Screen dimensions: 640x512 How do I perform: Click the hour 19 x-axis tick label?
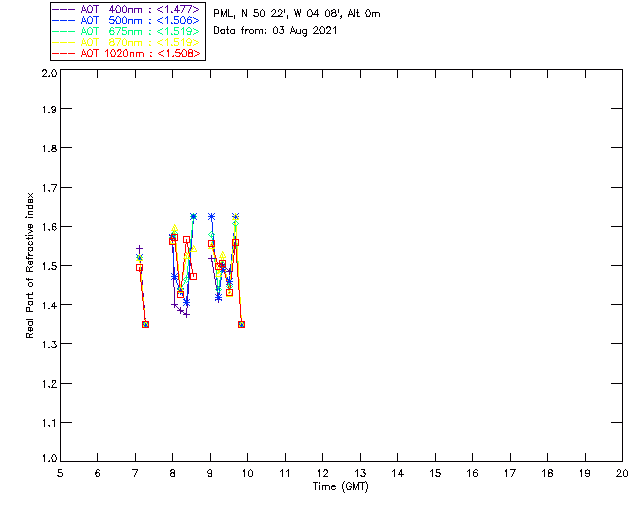pyautogui.click(x=585, y=473)
